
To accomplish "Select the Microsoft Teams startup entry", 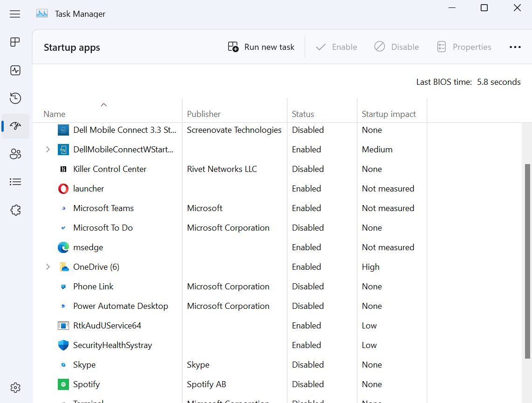I will 103,208.
